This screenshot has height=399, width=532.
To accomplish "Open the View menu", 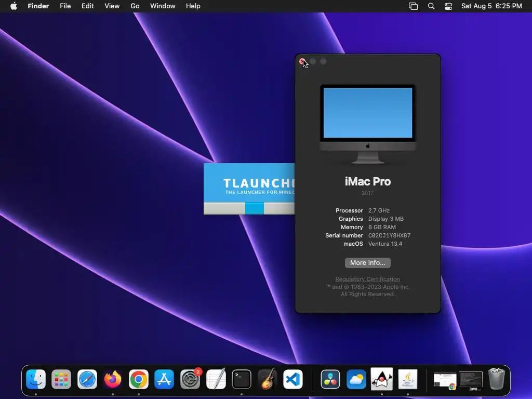I will click(x=112, y=6).
